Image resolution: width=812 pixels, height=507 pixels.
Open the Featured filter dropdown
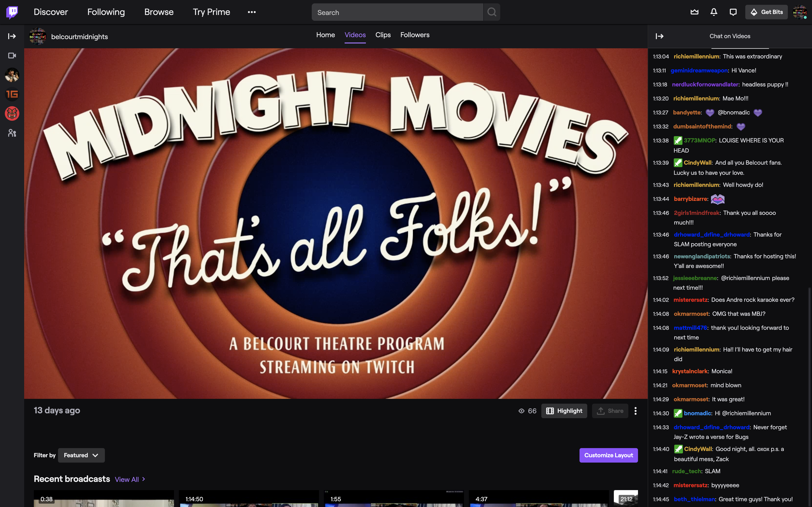pos(81,455)
